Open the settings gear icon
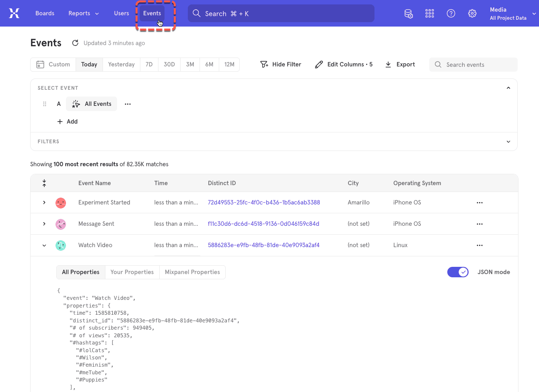This screenshot has height=392, width=539. pyautogui.click(x=472, y=13)
